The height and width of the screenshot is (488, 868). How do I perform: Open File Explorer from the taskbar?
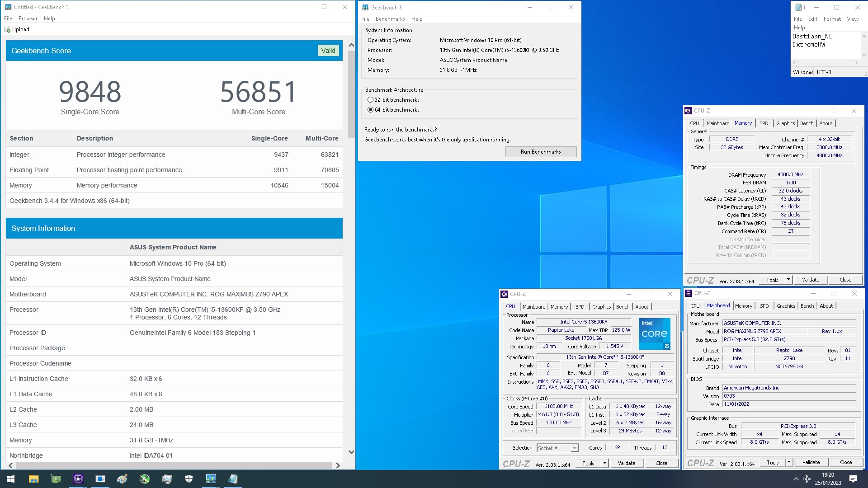[33, 479]
